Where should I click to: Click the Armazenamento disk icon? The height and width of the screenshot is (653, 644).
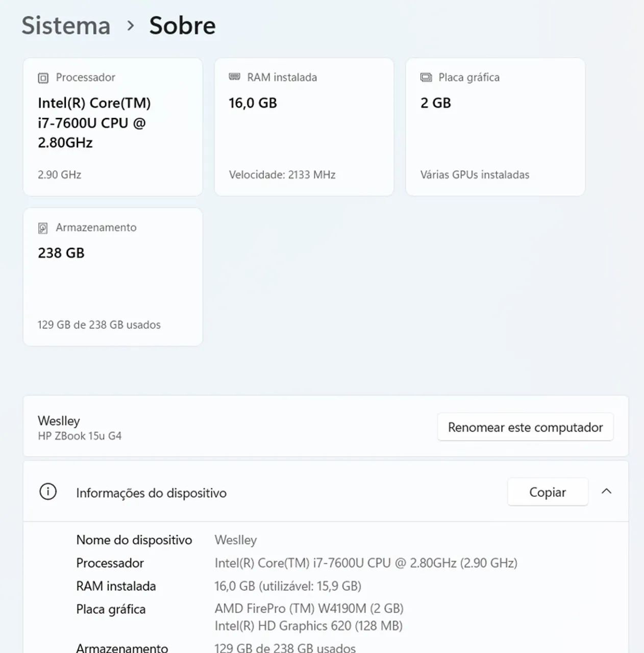43,228
